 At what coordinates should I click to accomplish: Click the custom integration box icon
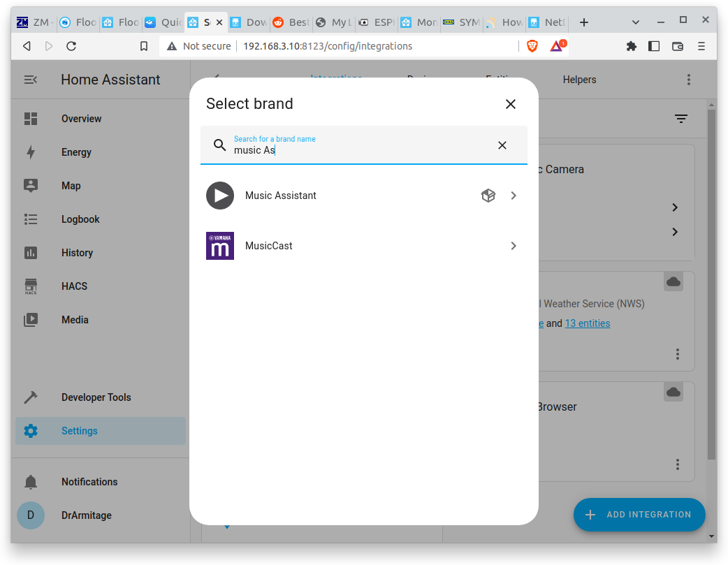tap(488, 196)
